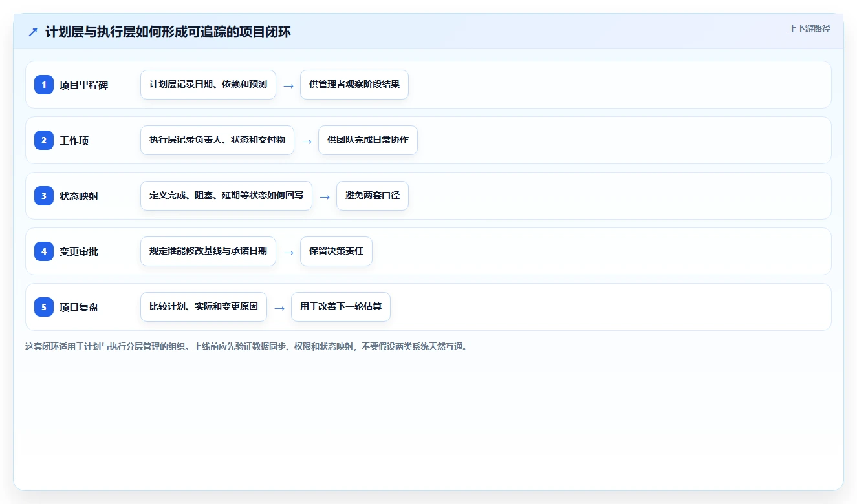
Task: Click step number badge 1
Action: pyautogui.click(x=44, y=85)
